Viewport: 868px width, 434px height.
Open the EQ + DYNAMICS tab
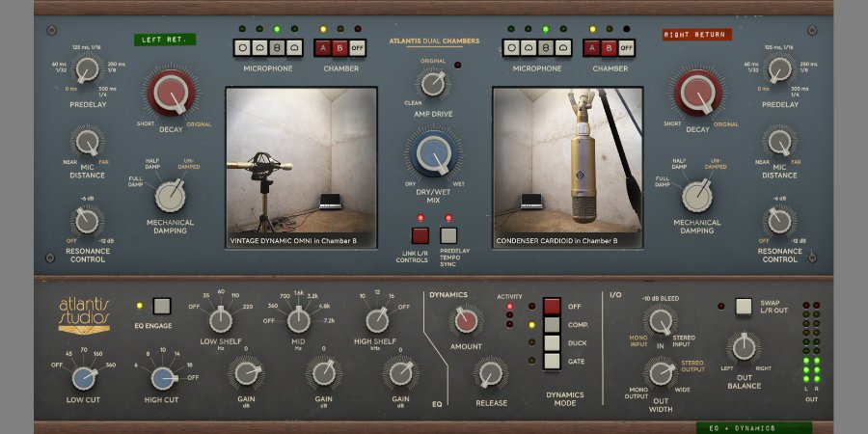754,428
